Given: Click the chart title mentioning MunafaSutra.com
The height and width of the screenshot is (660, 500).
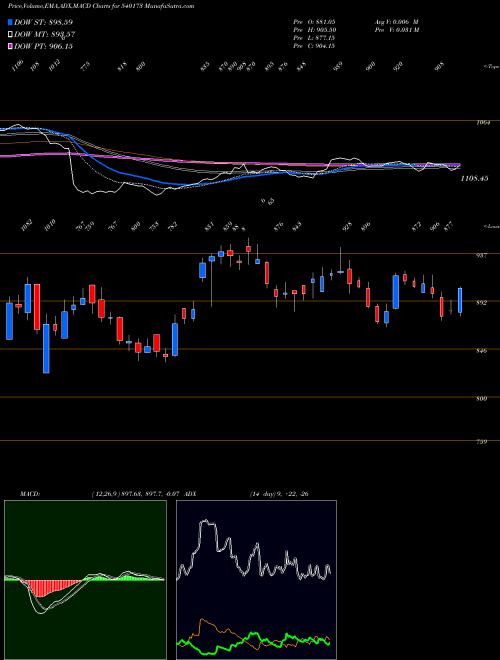Looking at the screenshot, I should click(x=101, y=6).
